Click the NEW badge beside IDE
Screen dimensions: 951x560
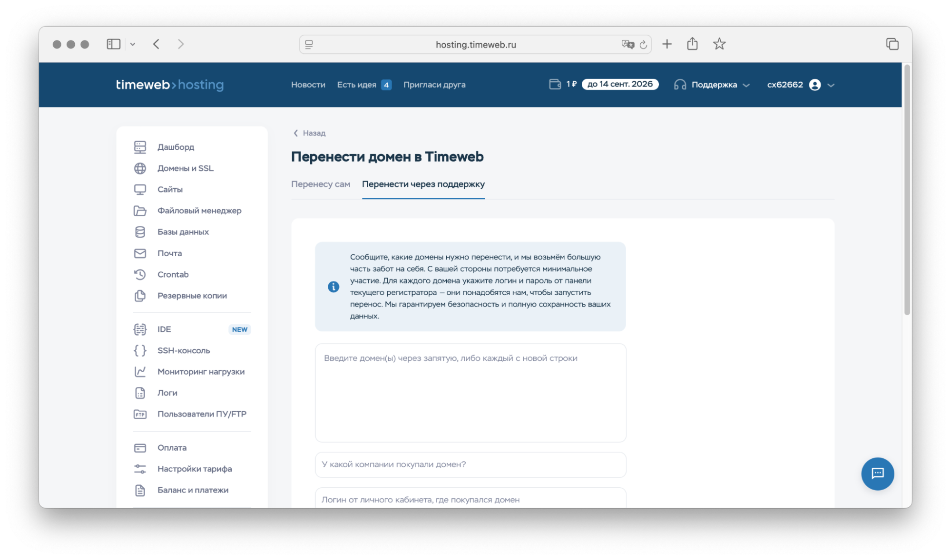(x=240, y=329)
